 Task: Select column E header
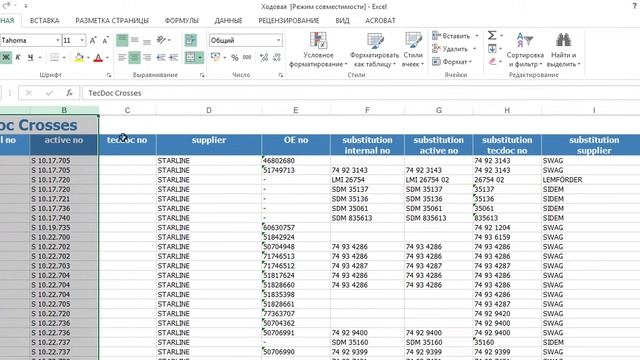click(296, 110)
